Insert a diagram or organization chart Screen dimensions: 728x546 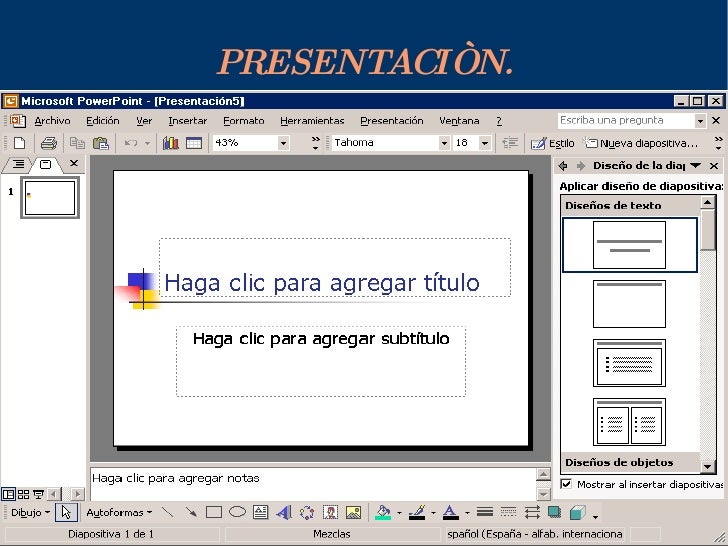pyautogui.click(x=307, y=513)
